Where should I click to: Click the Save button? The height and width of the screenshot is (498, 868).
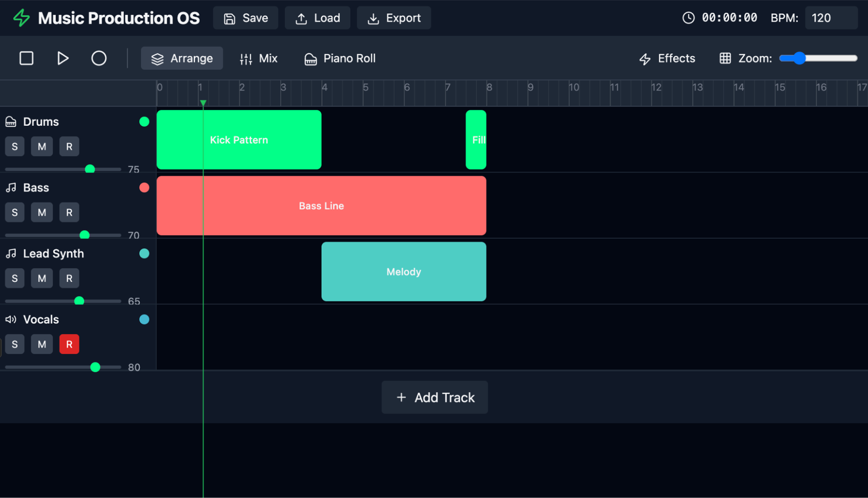pos(245,17)
